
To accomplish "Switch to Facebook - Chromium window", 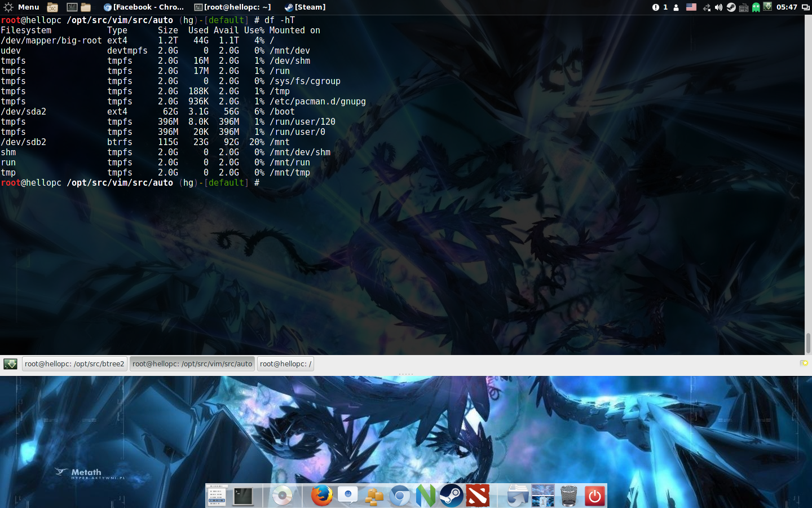I will (144, 7).
